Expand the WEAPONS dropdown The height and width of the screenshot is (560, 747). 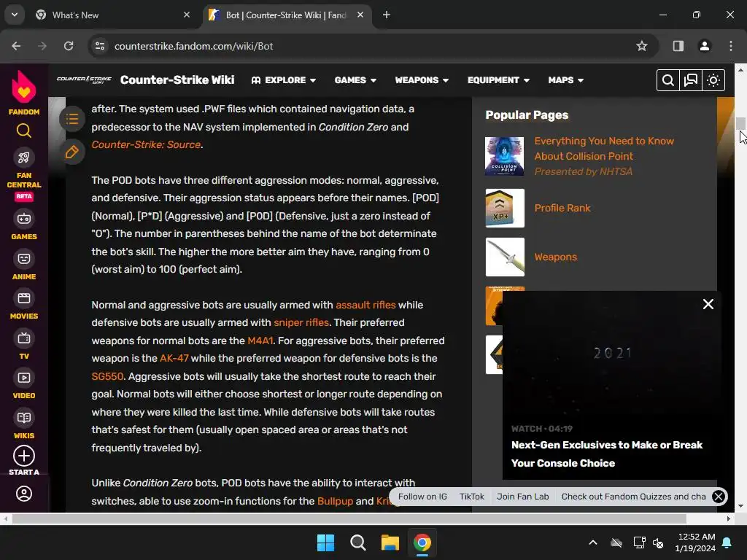(x=422, y=80)
